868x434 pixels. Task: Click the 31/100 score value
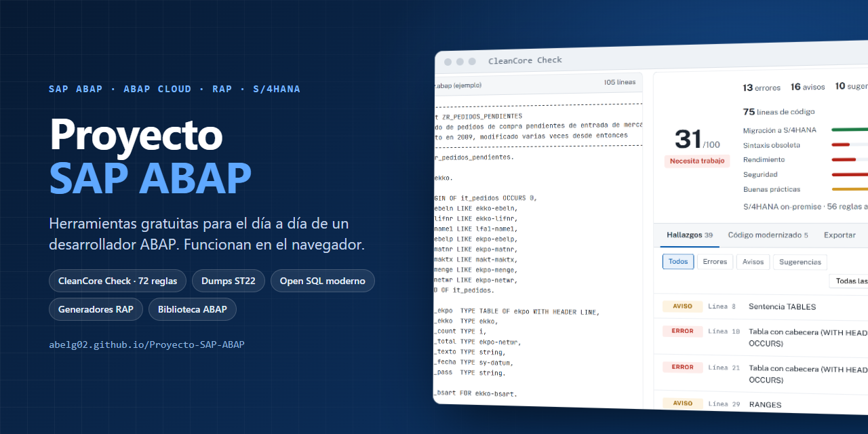(697, 140)
